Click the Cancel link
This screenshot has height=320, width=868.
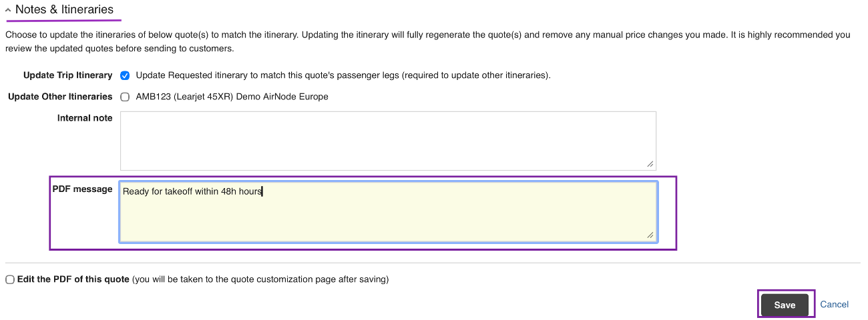(x=834, y=305)
